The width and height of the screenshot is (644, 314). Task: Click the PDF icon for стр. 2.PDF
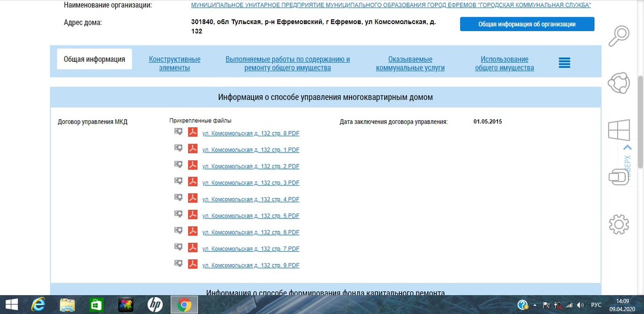coord(193,165)
